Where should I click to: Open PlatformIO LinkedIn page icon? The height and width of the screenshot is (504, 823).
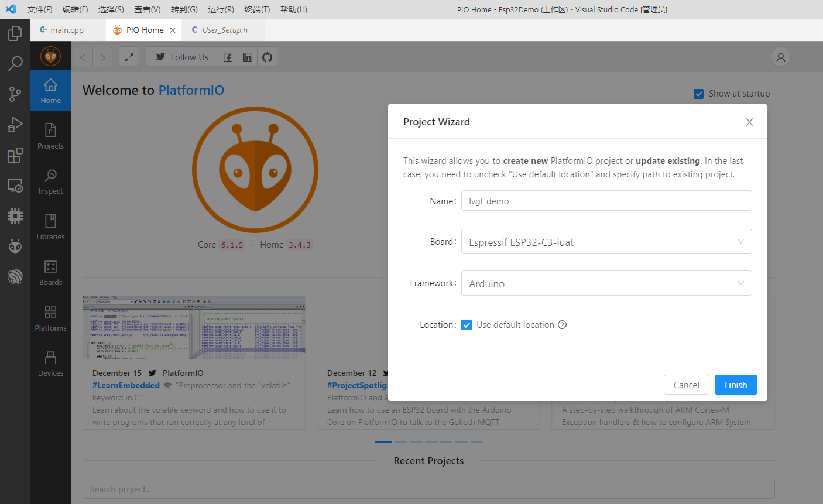(248, 57)
